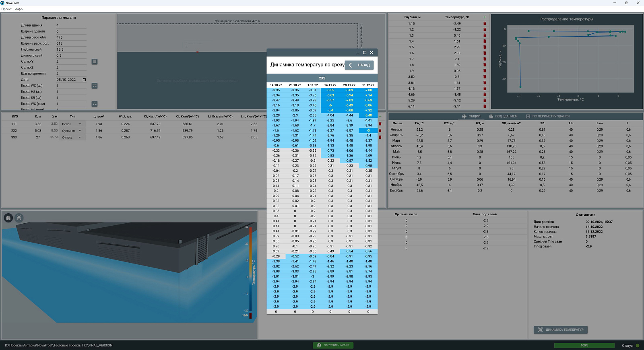Click the НАЗАД button in the dialog
The width and height of the screenshot is (644, 350).
pos(359,65)
